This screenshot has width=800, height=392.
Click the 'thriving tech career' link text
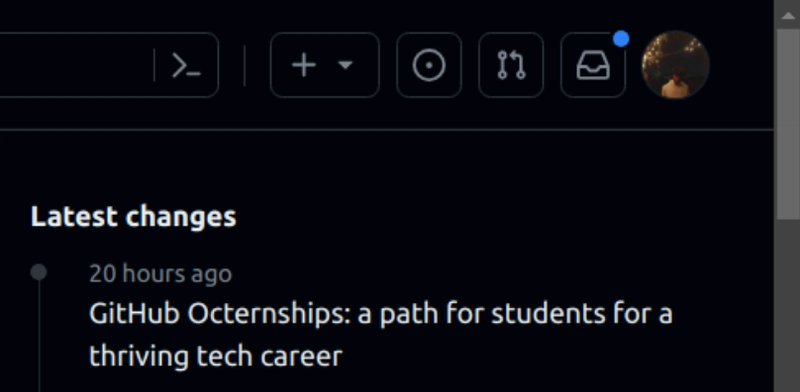tap(215, 356)
